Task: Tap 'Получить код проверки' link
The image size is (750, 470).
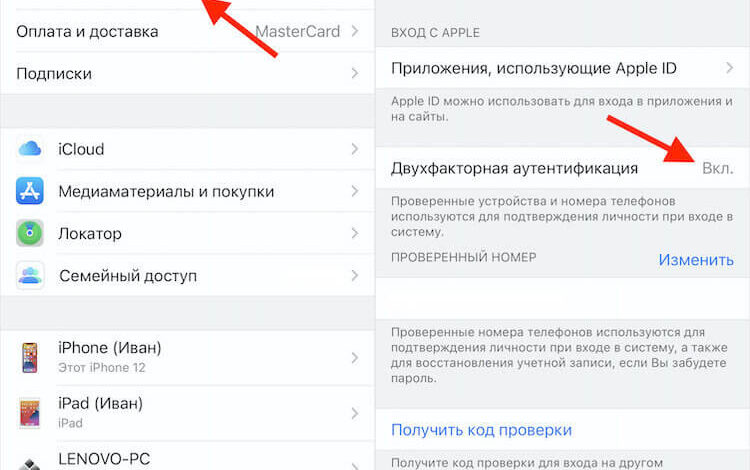Action: pos(481,430)
